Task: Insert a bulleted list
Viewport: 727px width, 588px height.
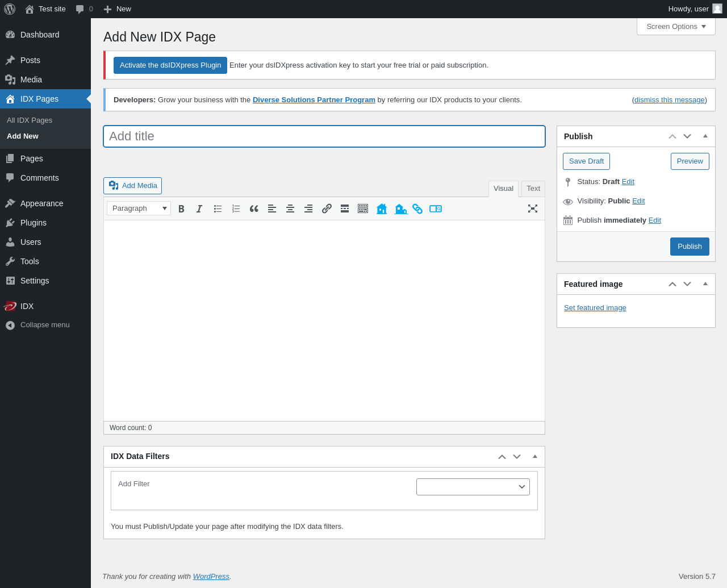Action: (x=218, y=208)
